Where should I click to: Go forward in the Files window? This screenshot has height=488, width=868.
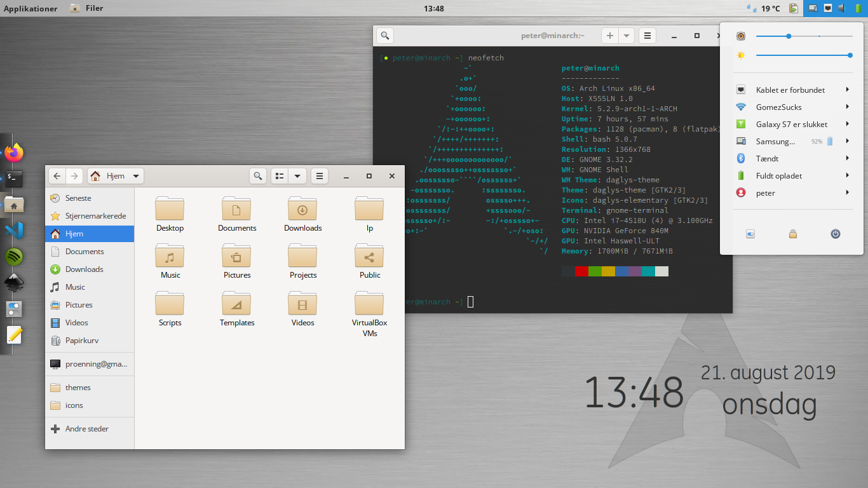click(x=74, y=176)
